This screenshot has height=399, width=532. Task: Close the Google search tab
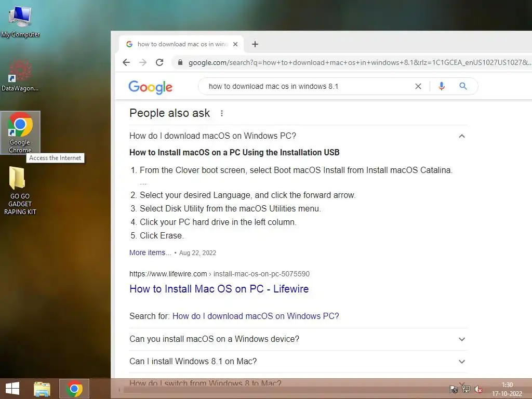235,44
